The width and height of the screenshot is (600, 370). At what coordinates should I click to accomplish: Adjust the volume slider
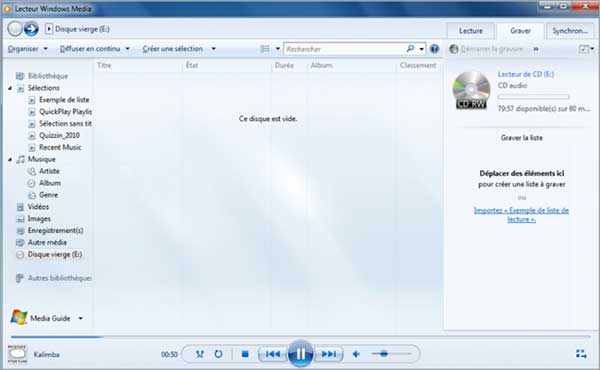coord(391,354)
